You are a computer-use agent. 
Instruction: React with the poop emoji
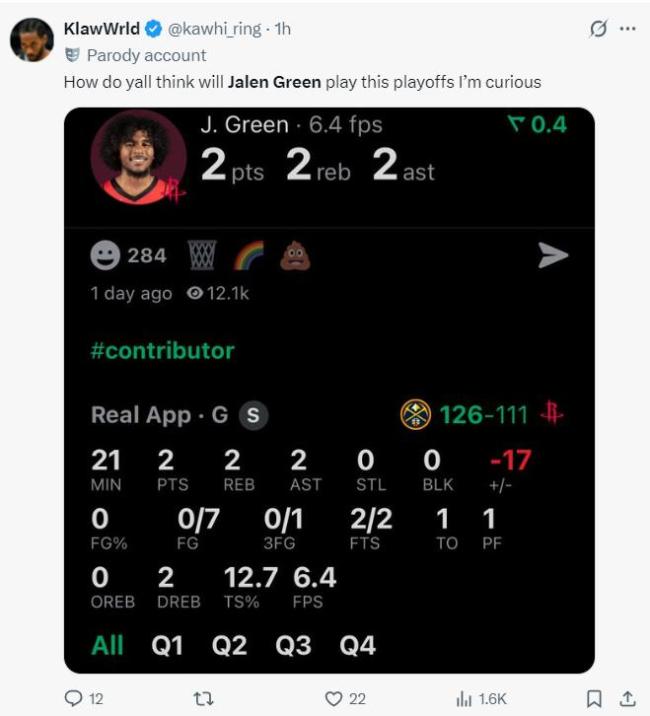click(x=295, y=256)
